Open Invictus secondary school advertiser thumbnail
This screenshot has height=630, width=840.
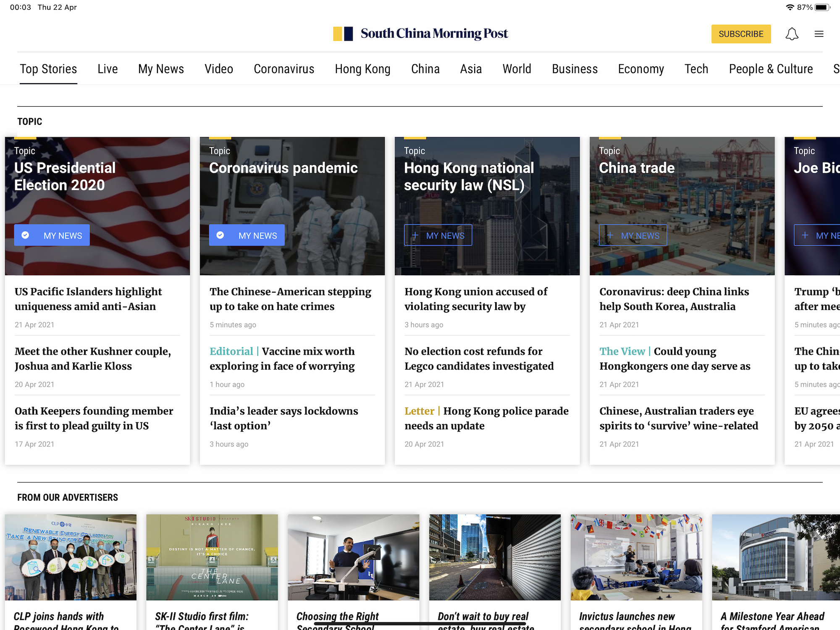coord(636,557)
